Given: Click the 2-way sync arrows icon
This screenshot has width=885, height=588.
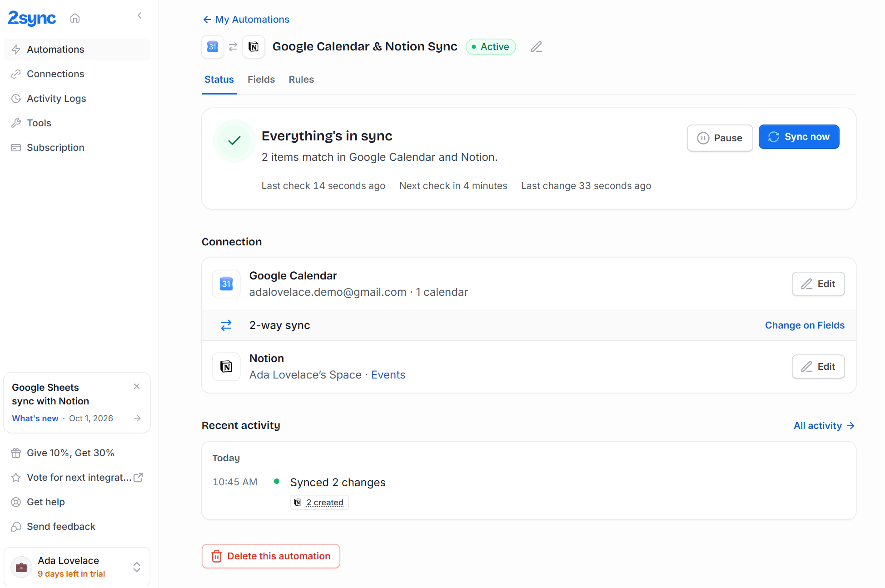Looking at the screenshot, I should pyautogui.click(x=226, y=325).
